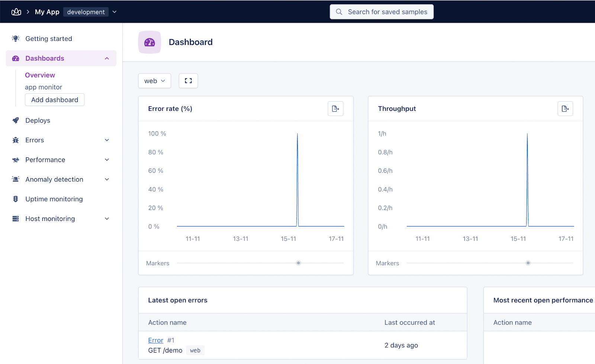
Task: Click the Search for saved samples field
Action: 381,12
